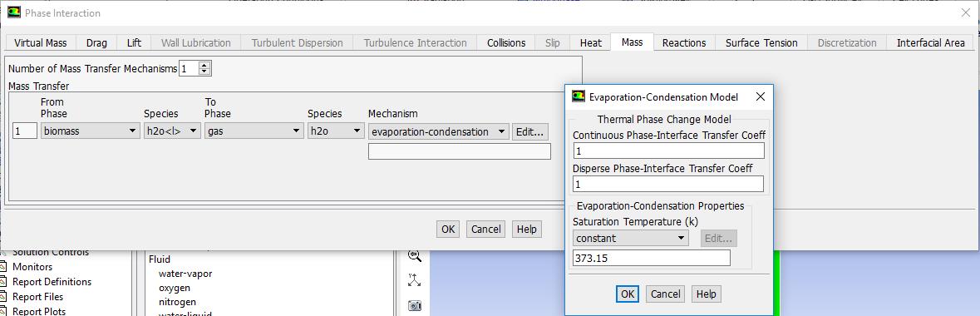Select the Discretization tab
This screenshot has width=980, height=316.
click(847, 42)
